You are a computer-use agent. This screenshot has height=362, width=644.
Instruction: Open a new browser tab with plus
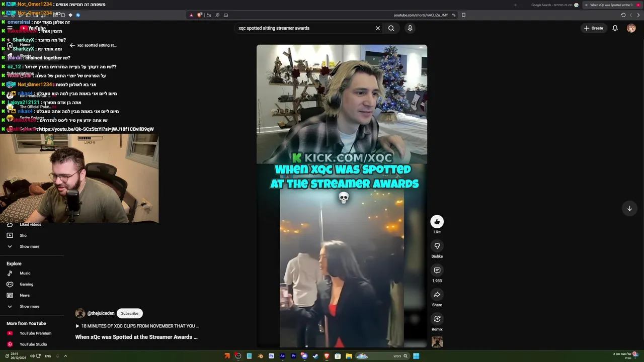515,5
